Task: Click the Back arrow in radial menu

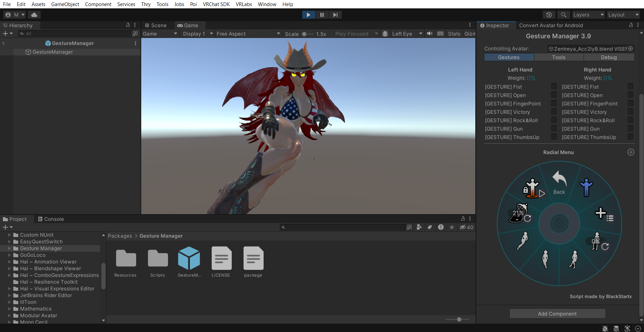Action: click(559, 183)
